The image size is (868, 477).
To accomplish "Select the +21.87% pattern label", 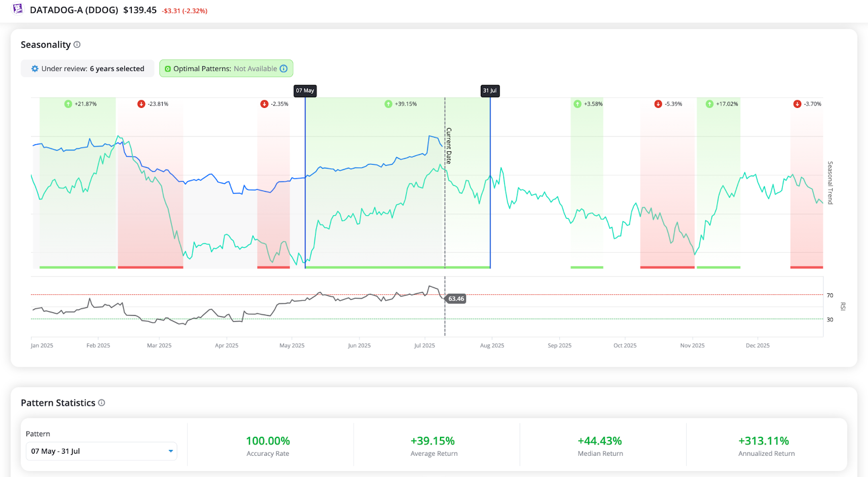I will (x=86, y=104).
